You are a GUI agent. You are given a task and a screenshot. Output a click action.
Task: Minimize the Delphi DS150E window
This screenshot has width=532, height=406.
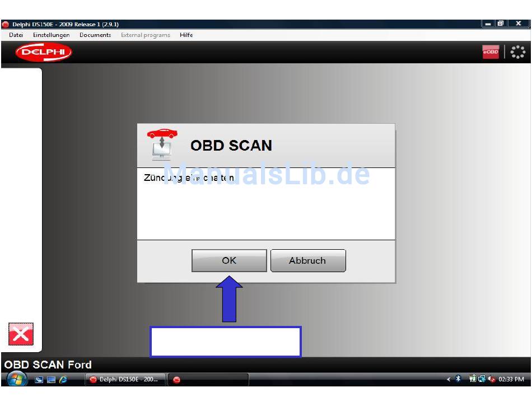coord(488,24)
